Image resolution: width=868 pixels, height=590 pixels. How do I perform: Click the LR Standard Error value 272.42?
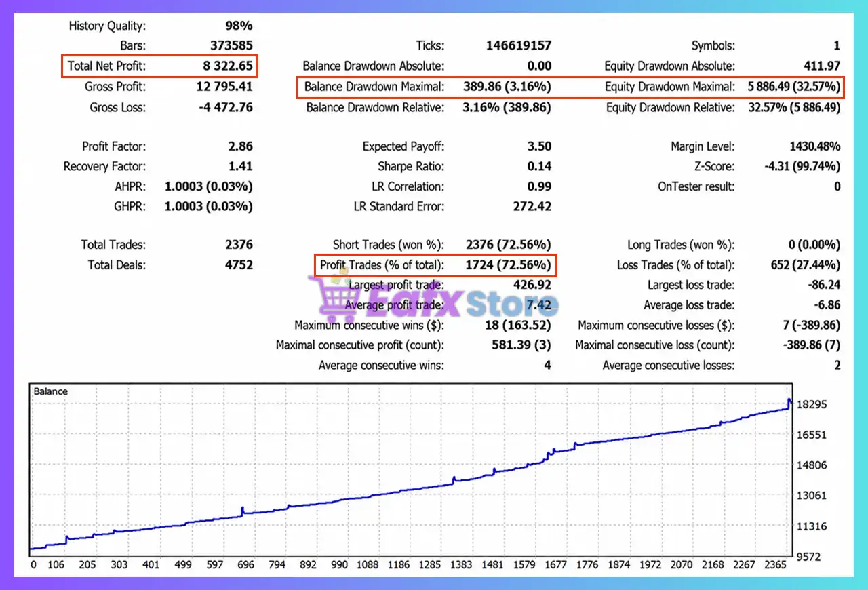(532, 207)
